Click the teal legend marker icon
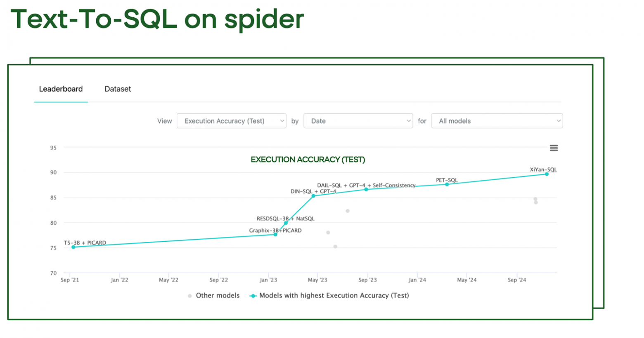 (x=253, y=296)
